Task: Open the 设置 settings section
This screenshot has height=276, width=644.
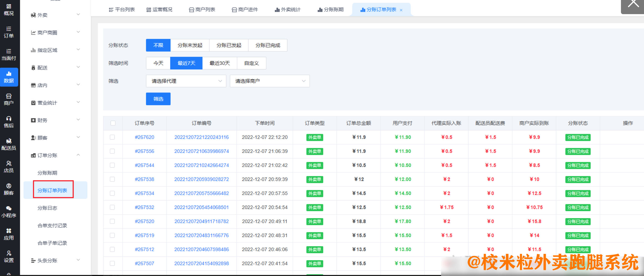Action: click(x=9, y=256)
